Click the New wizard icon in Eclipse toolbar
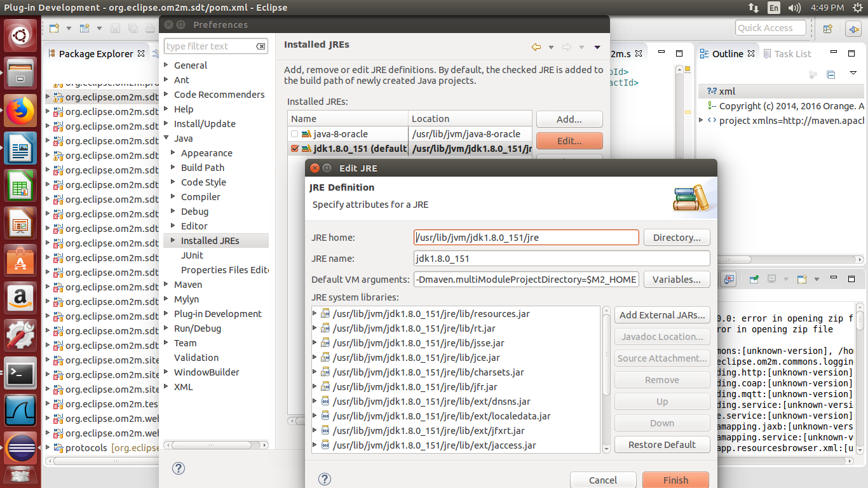868x488 pixels. coord(54,28)
